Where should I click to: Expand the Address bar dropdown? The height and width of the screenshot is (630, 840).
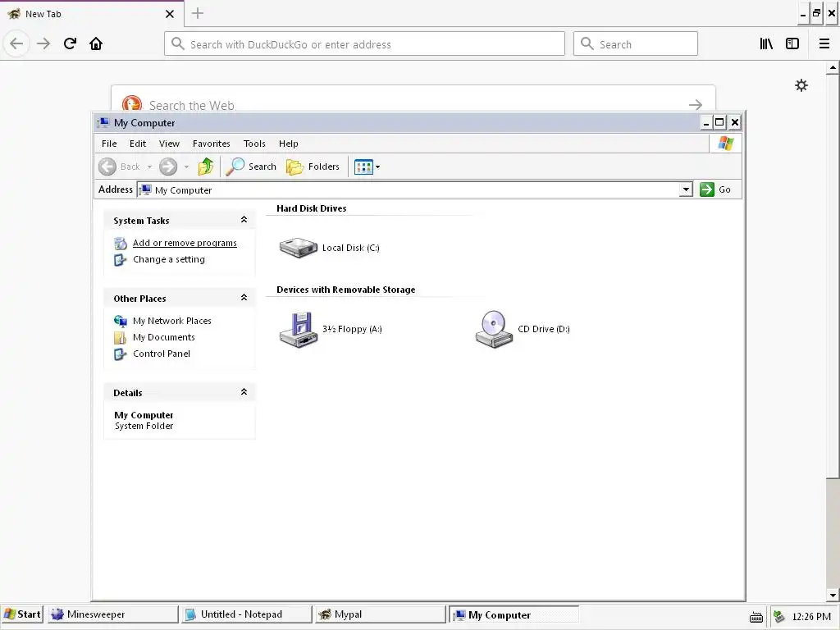pos(686,189)
